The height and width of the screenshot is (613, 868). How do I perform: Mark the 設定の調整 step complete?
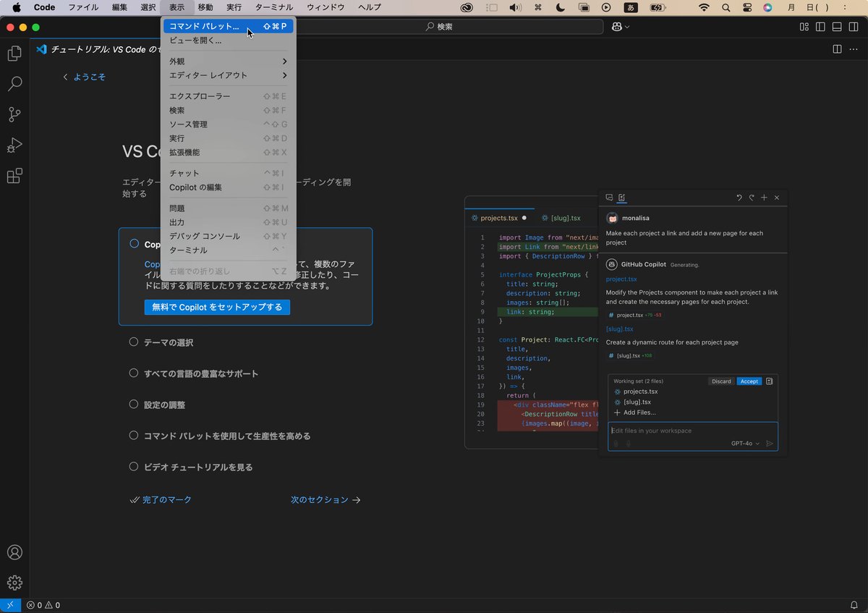tap(133, 405)
